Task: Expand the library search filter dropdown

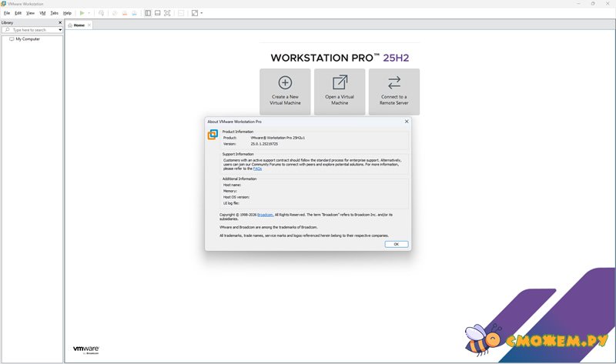Action: tap(60, 30)
